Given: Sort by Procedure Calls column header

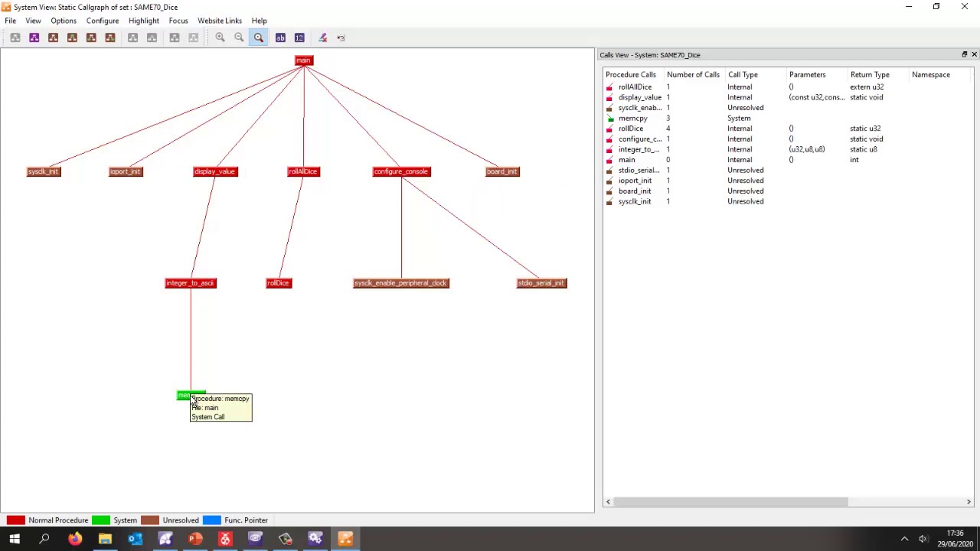Looking at the screenshot, I should [631, 75].
